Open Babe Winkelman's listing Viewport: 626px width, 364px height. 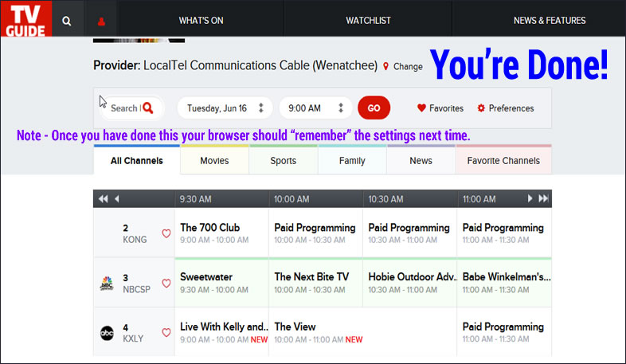pyautogui.click(x=507, y=277)
